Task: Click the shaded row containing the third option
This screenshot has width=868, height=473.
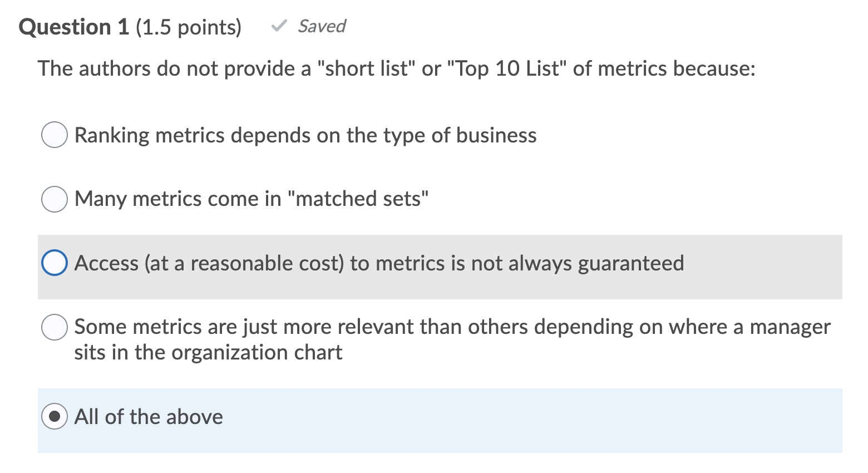Action: (434, 267)
